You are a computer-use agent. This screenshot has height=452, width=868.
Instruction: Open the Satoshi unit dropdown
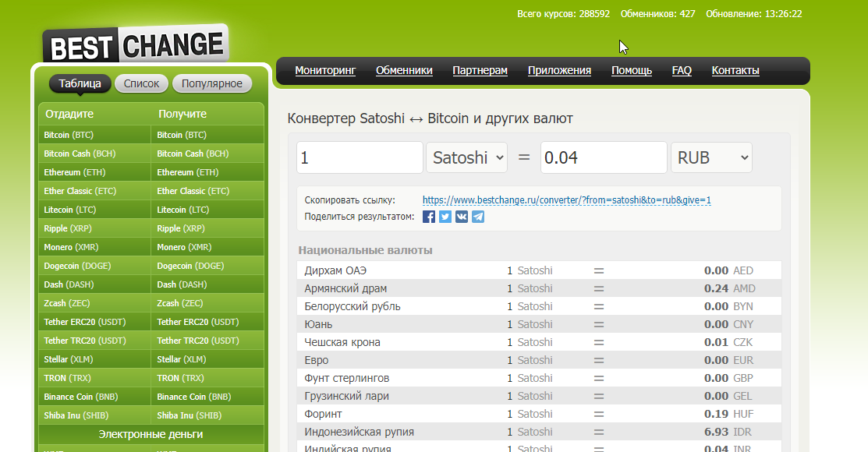[x=466, y=157]
